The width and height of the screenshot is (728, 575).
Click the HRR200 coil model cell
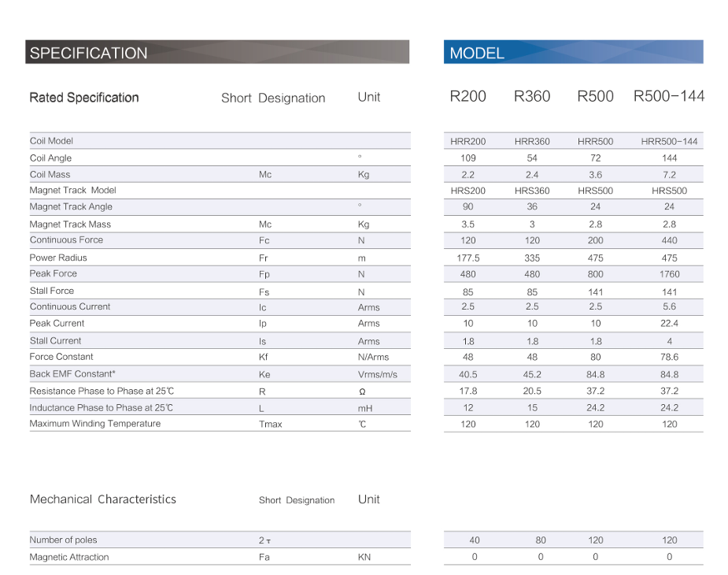pyautogui.click(x=468, y=142)
